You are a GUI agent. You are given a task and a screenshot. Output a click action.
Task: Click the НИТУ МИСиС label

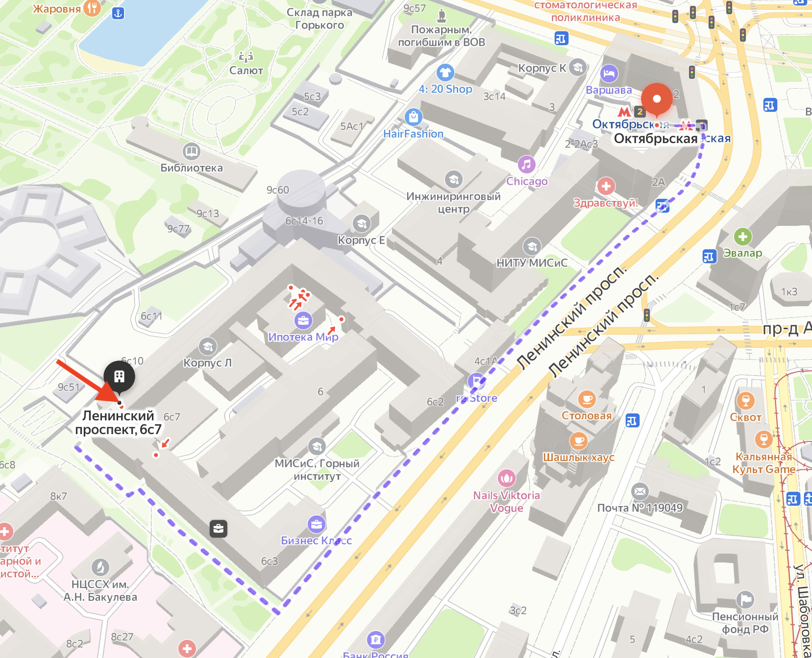pyautogui.click(x=532, y=263)
